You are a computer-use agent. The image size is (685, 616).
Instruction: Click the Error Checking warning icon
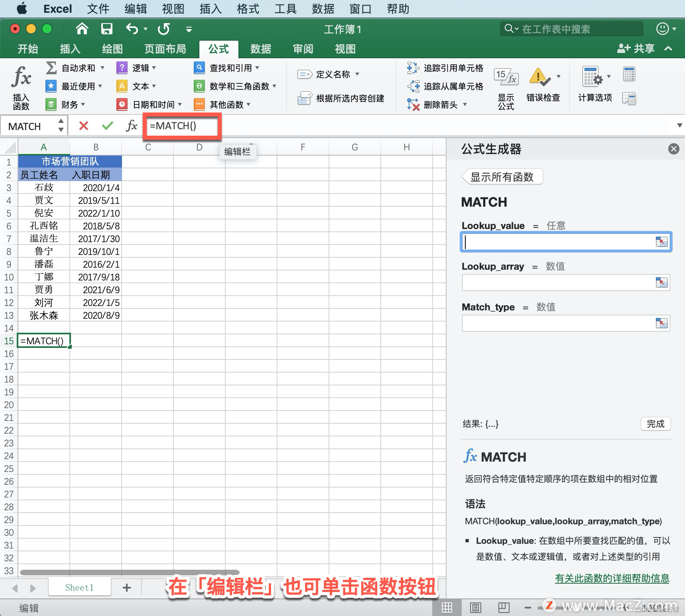(539, 77)
